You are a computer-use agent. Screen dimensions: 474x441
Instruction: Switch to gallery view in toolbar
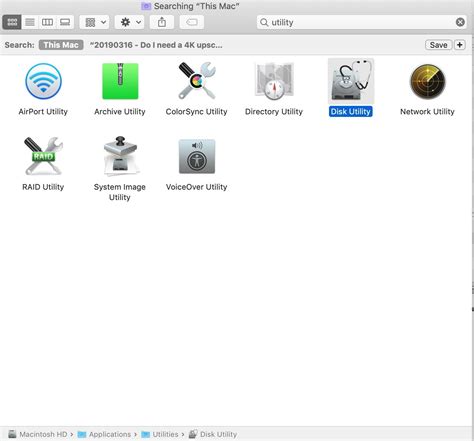coord(65,22)
